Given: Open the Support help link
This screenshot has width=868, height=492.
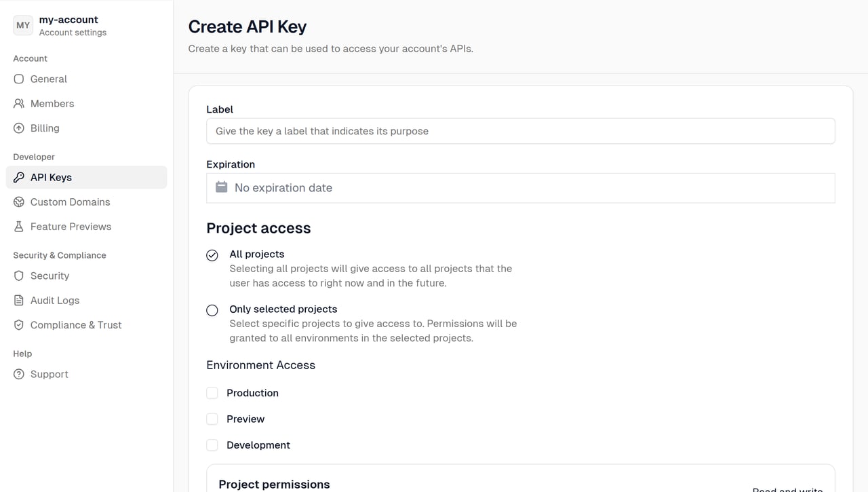Looking at the screenshot, I should pyautogui.click(x=86, y=374).
